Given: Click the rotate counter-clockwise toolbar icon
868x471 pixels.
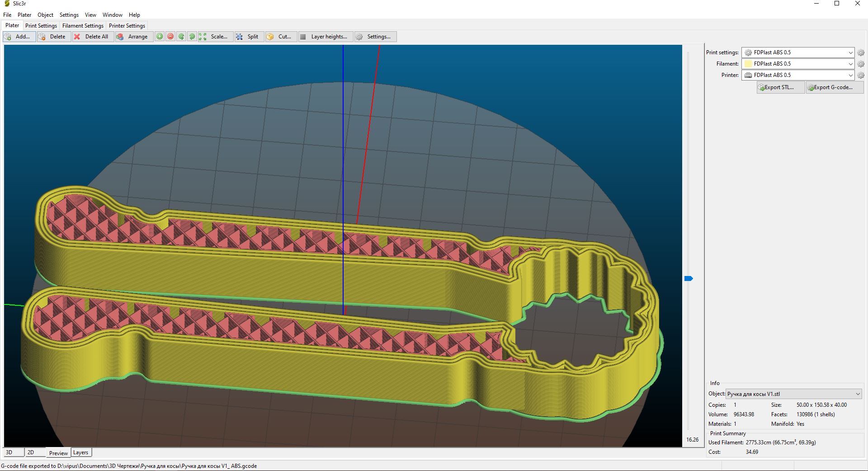Looking at the screenshot, I should [x=181, y=37].
